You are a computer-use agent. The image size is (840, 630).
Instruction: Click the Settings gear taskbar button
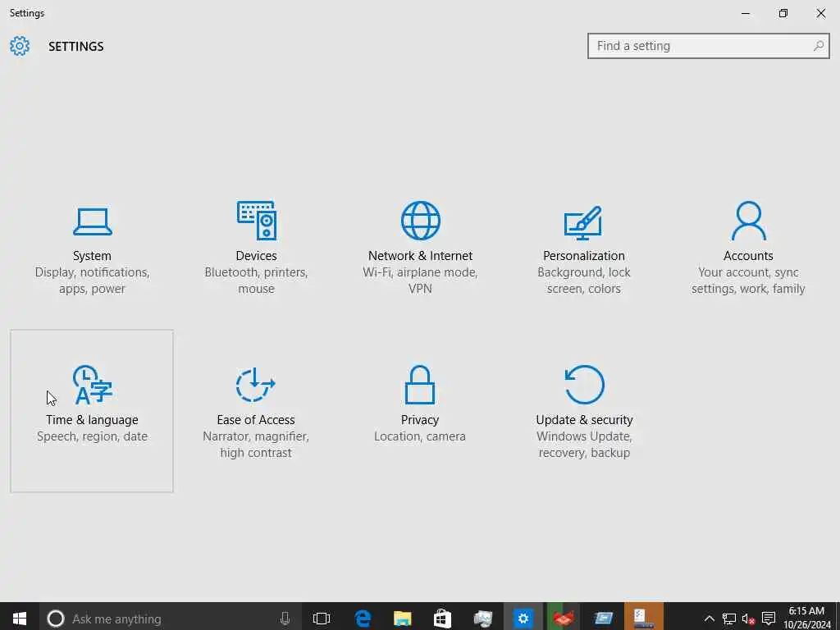(523, 619)
